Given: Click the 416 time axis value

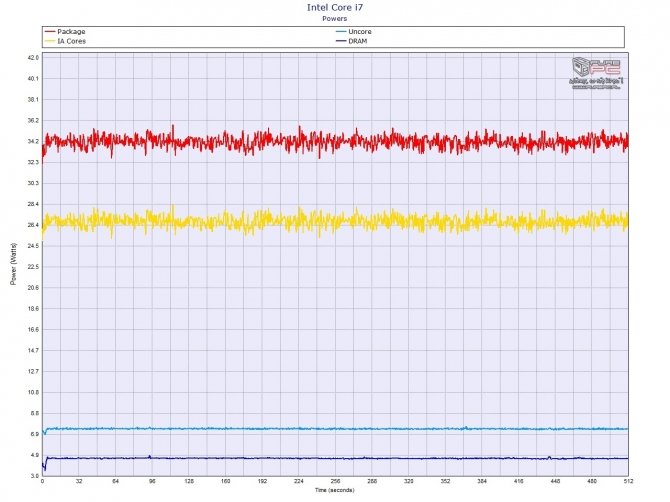Looking at the screenshot, I should (x=518, y=481).
